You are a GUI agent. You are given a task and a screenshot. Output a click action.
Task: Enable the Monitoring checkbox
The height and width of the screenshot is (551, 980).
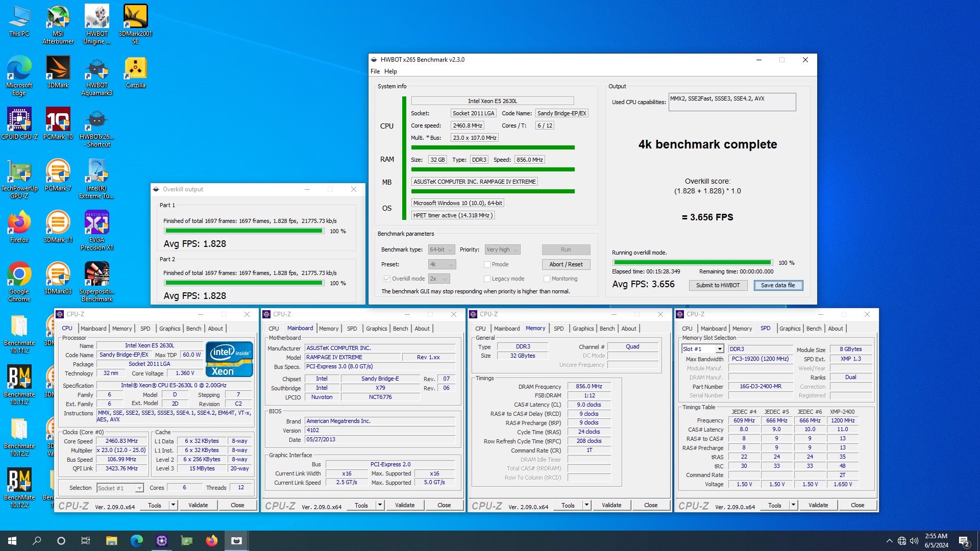547,279
